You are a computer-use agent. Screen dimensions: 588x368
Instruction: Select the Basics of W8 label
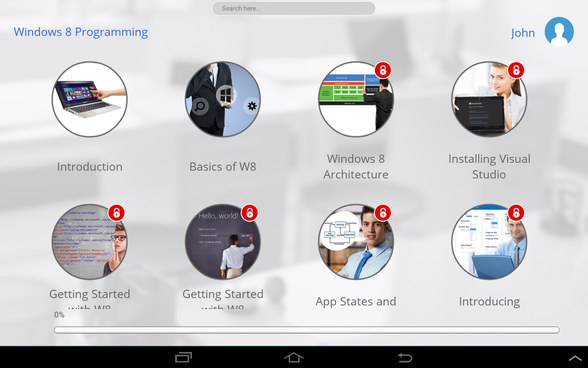[223, 167]
